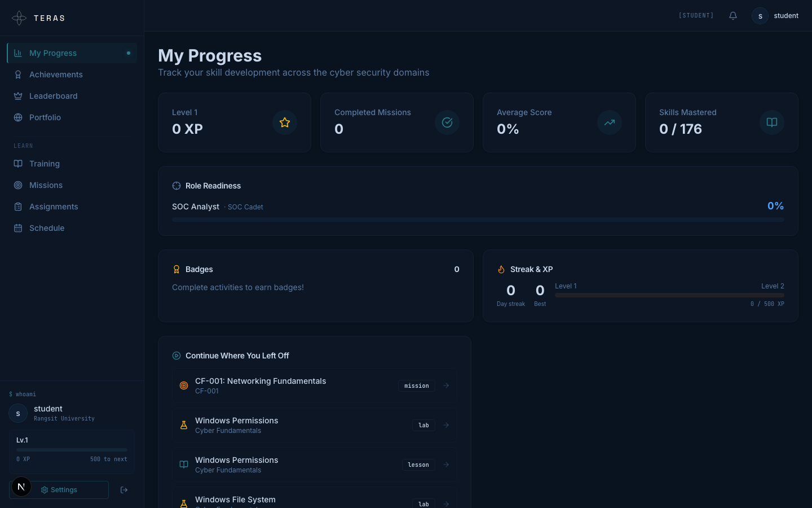This screenshot has width=812, height=508.
Task: Click the logout icon next to Settings
Action: click(124, 490)
